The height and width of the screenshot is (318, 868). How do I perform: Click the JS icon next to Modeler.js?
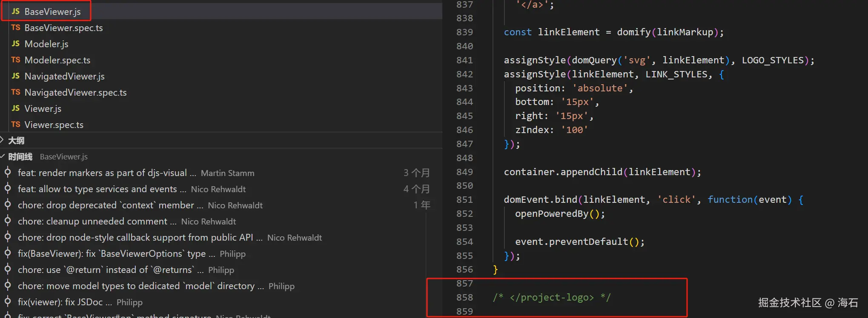click(x=16, y=44)
